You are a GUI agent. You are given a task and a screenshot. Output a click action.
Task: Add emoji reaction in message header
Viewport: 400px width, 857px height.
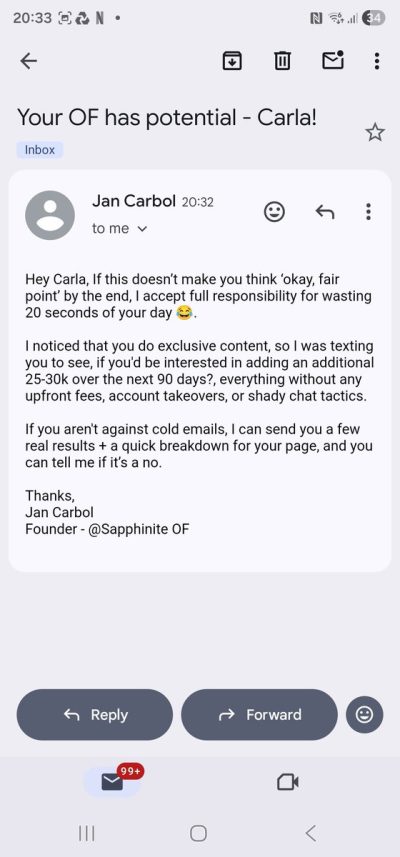274,212
